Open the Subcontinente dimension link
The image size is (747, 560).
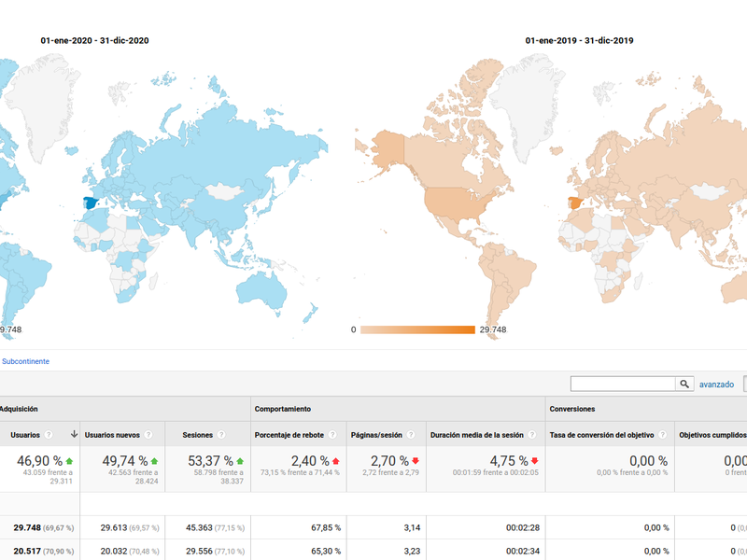coord(25,361)
